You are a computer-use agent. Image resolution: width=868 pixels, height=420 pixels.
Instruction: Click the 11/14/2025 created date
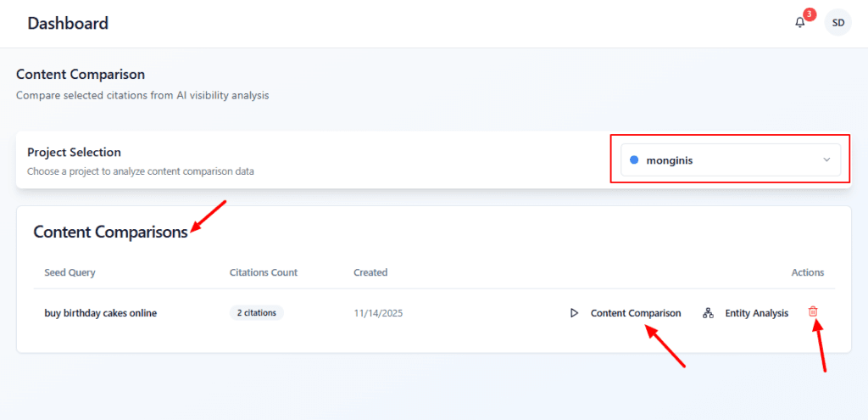[x=378, y=313]
